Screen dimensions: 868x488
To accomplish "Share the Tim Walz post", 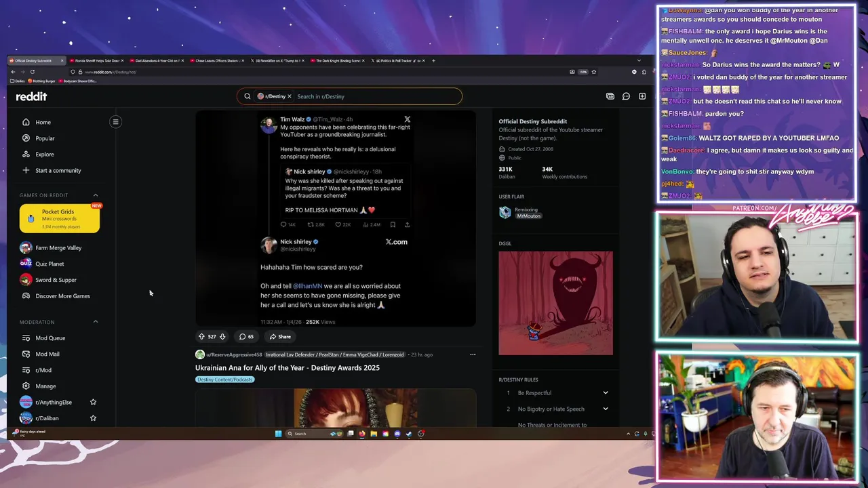I will point(280,337).
